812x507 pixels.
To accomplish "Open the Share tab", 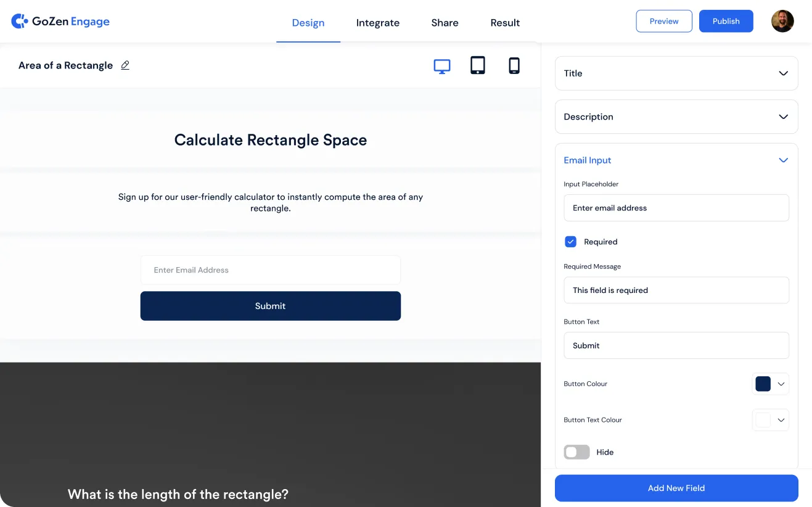I will click(x=445, y=23).
